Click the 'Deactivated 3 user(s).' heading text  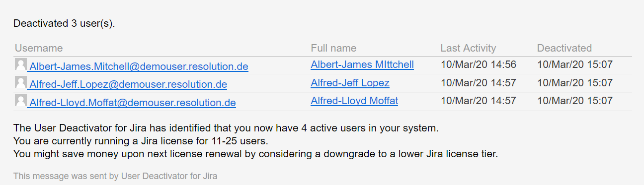pos(64,23)
